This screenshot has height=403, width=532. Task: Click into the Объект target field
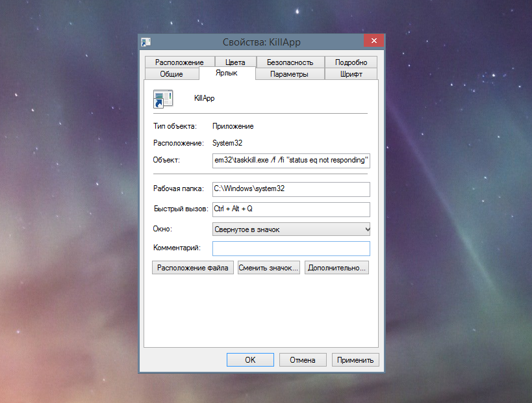(291, 161)
